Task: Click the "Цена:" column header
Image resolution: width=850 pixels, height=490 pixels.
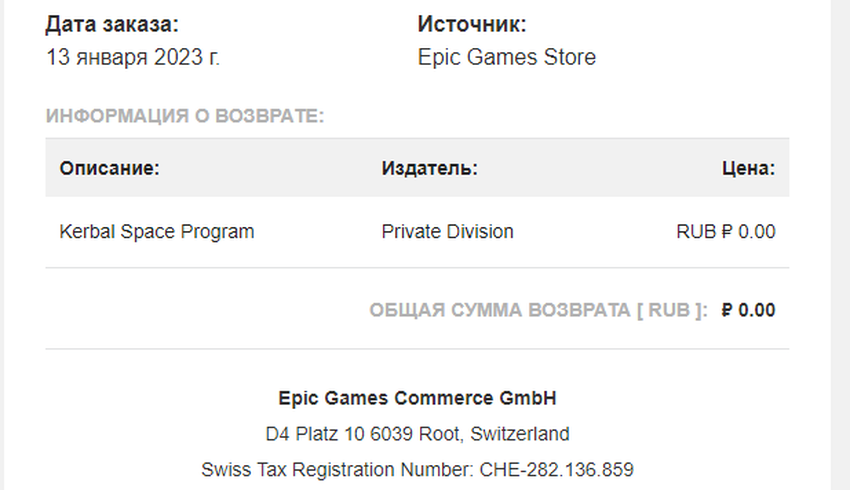Action: tap(748, 168)
